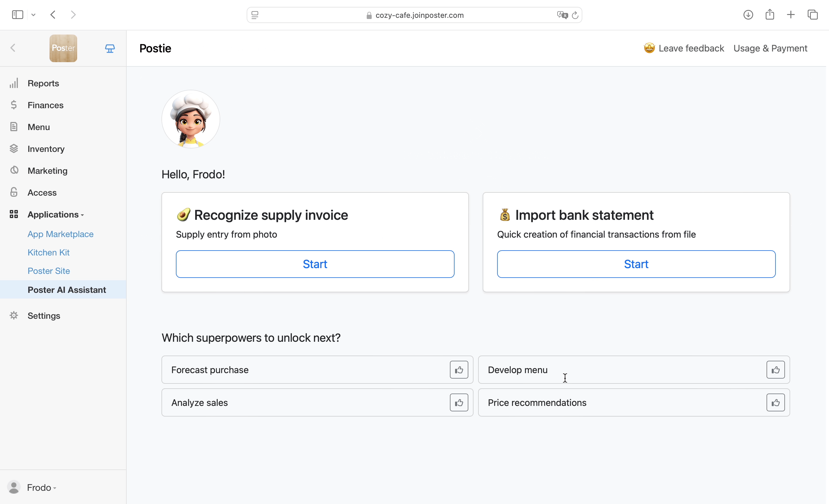Screen dimensions: 829x504
Task: Show tab overview icon in Safari
Action: pyautogui.click(x=813, y=15)
